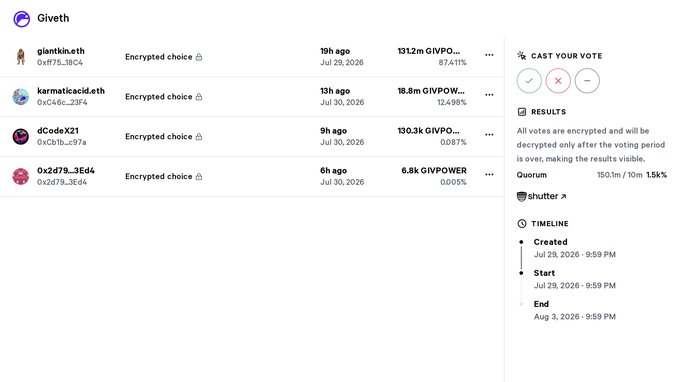This screenshot has height=382, width=680.
Task: Select the Created timeline marker
Action: coord(521,242)
